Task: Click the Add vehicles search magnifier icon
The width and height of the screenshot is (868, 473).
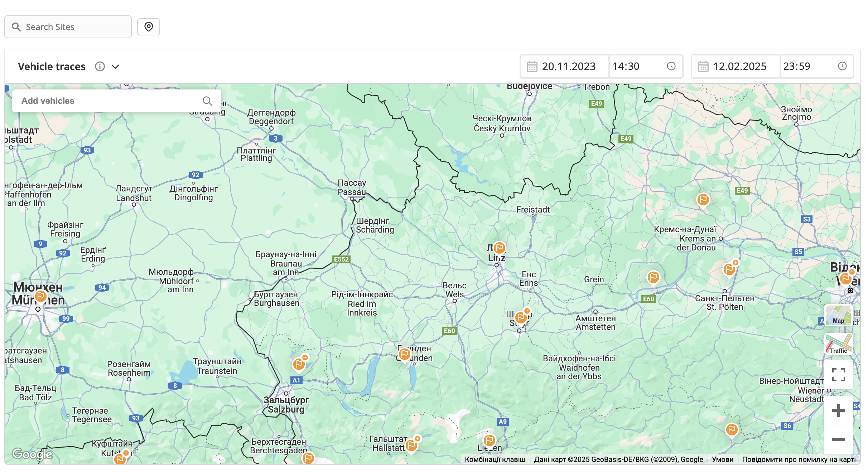Action: pyautogui.click(x=207, y=101)
